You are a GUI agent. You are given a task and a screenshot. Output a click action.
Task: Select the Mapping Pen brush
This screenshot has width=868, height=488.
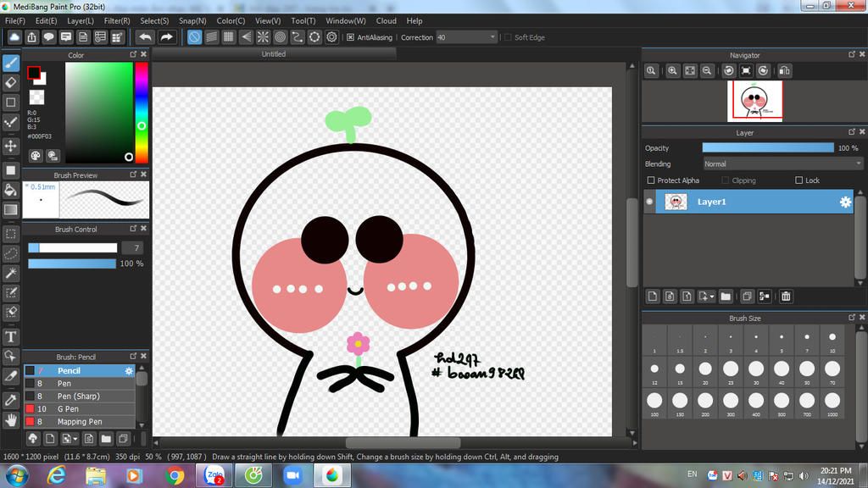[x=79, y=422]
